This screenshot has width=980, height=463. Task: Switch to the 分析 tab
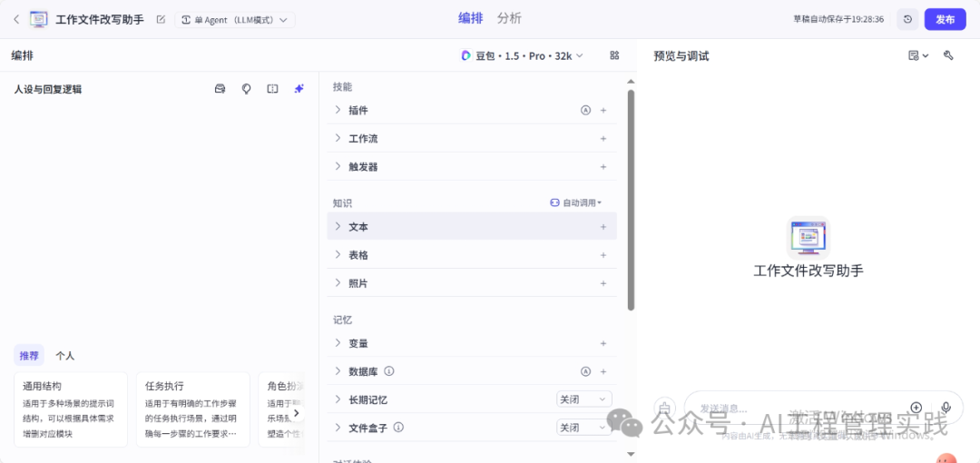tap(509, 18)
